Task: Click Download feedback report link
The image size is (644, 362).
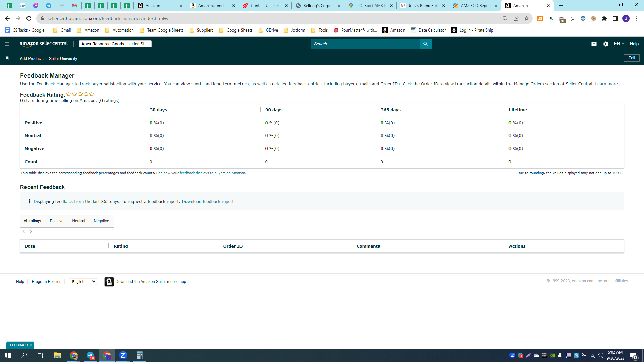Action: point(208,202)
